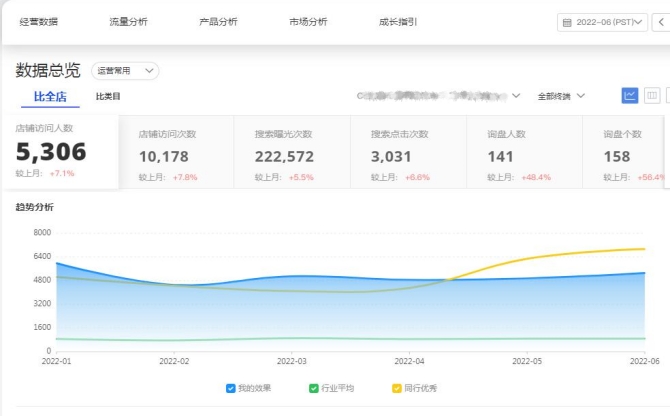
Task: Toggle 同行优秀 legend checkbox
Action: coord(398,388)
